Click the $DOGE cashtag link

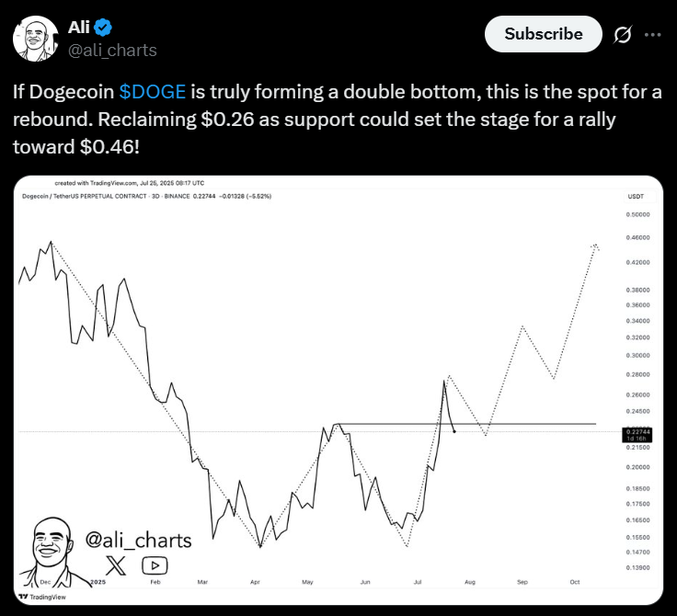coord(153,92)
